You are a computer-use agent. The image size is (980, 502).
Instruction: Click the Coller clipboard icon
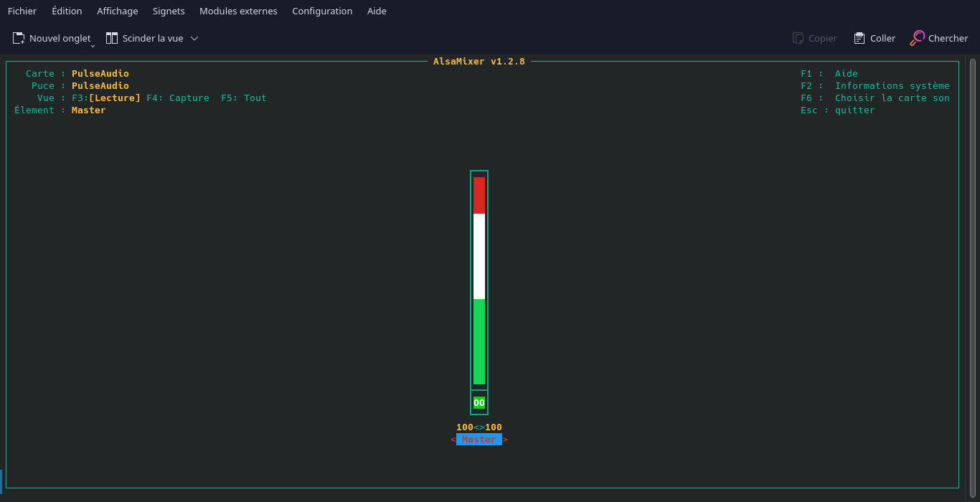pyautogui.click(x=859, y=38)
